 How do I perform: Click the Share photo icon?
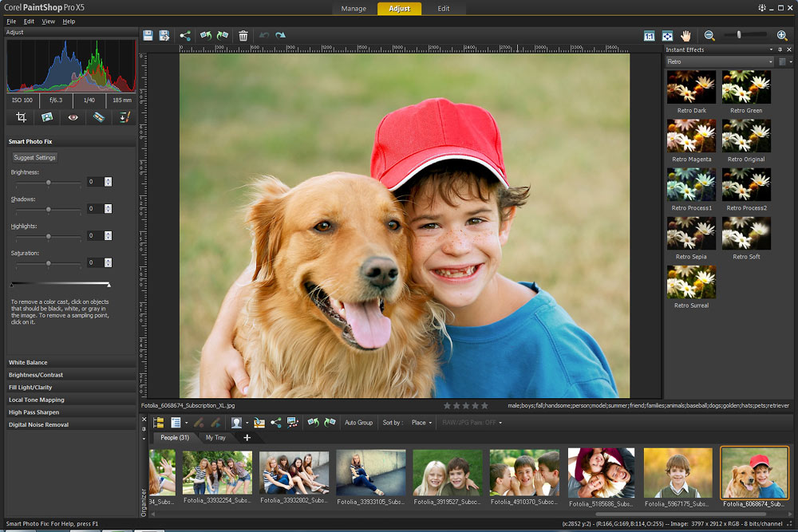pyautogui.click(x=185, y=35)
